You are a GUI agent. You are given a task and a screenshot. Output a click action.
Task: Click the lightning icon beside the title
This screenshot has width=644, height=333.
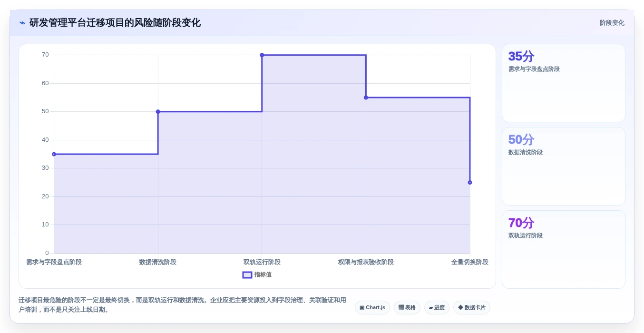click(x=22, y=23)
